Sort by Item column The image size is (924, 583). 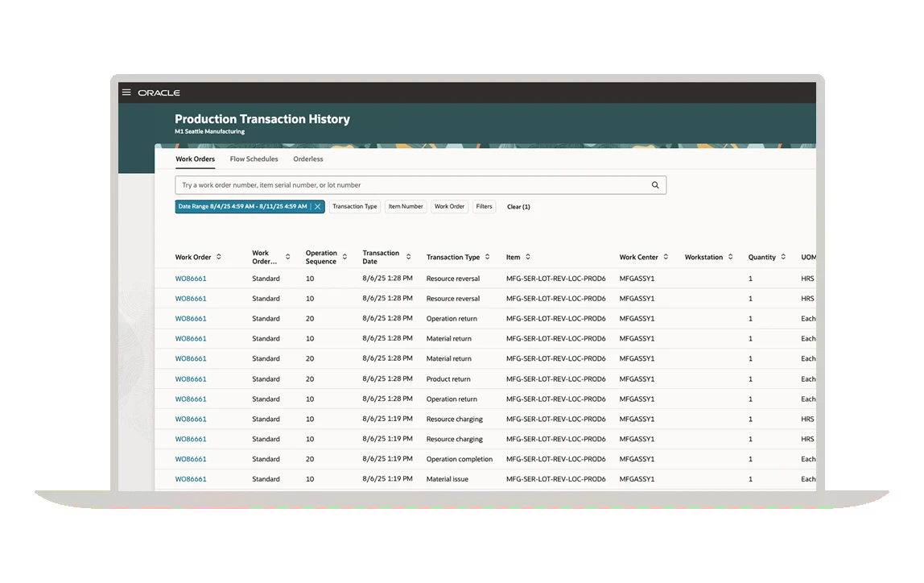point(528,258)
